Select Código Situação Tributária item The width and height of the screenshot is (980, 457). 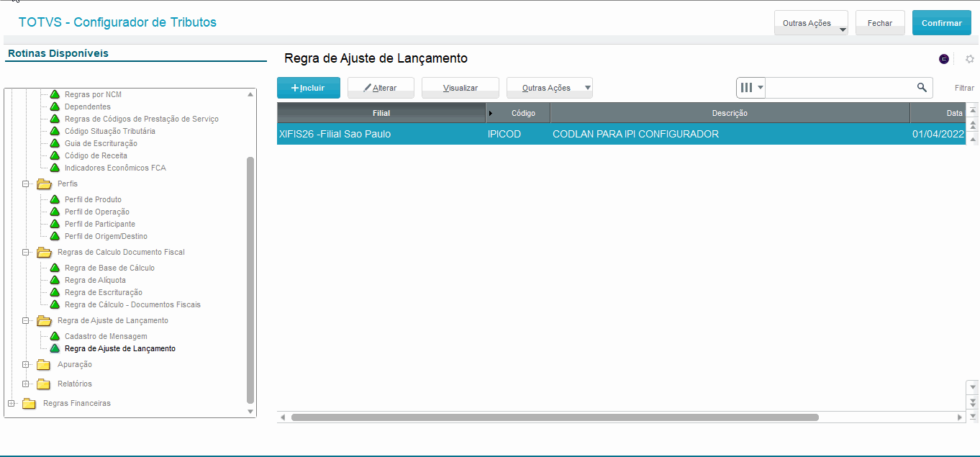click(x=110, y=131)
